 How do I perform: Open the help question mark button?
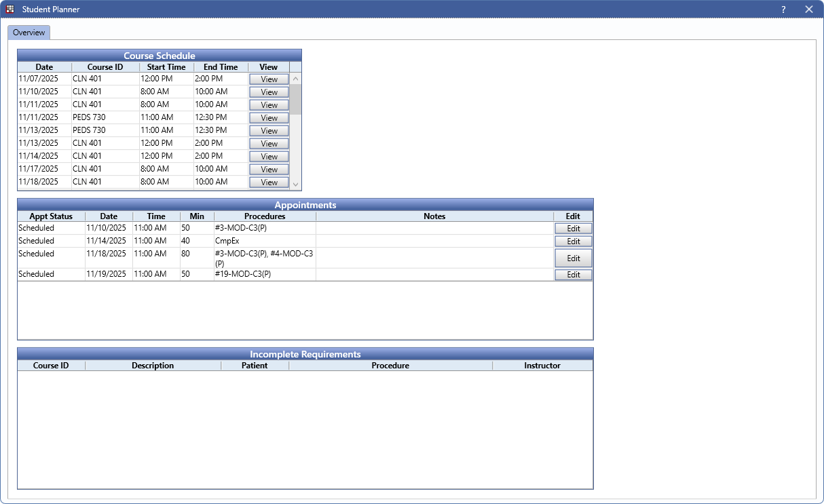point(783,9)
